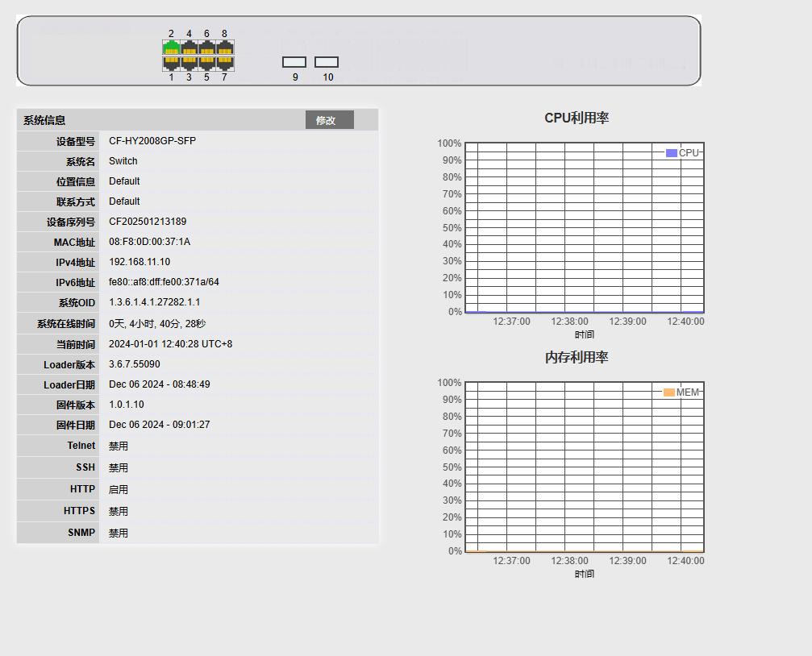
Task: Click port 5 RJ45 icon
Action: point(206,63)
